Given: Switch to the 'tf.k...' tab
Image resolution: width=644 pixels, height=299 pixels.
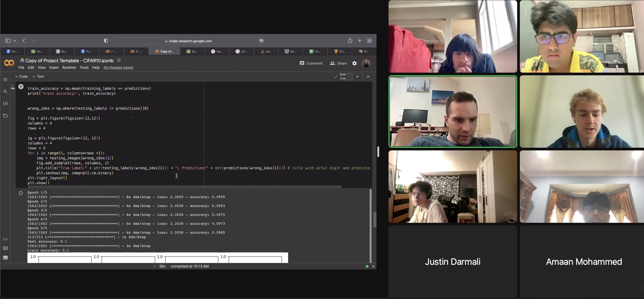Looking at the screenshot, I should pos(340,51).
